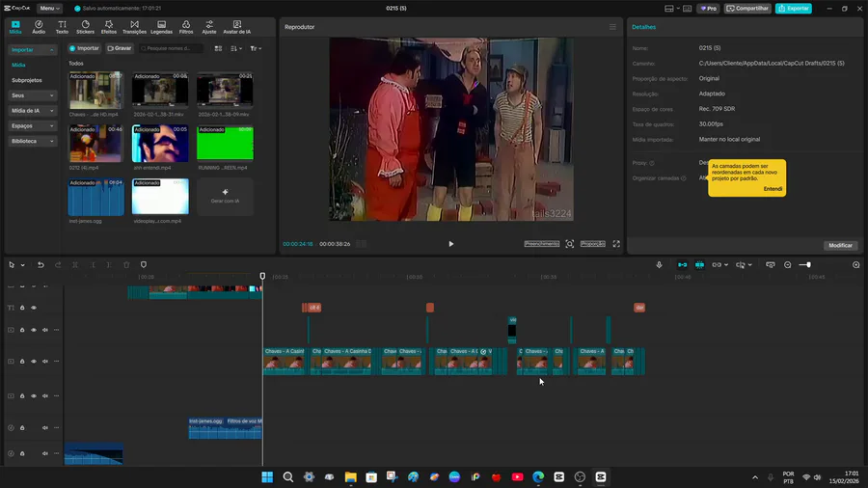Switch to the Áudio tab
Image resolution: width=868 pixels, height=488 pixels.
click(x=39, y=26)
